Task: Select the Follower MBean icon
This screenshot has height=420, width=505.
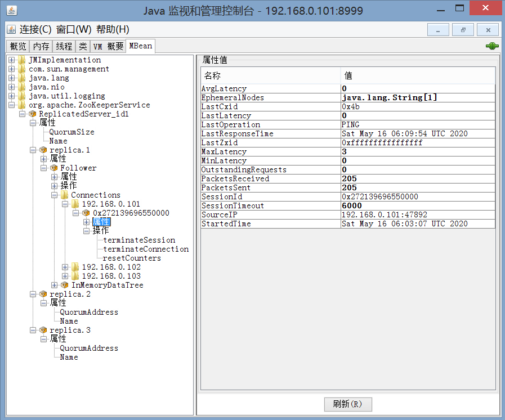Action: [54, 168]
